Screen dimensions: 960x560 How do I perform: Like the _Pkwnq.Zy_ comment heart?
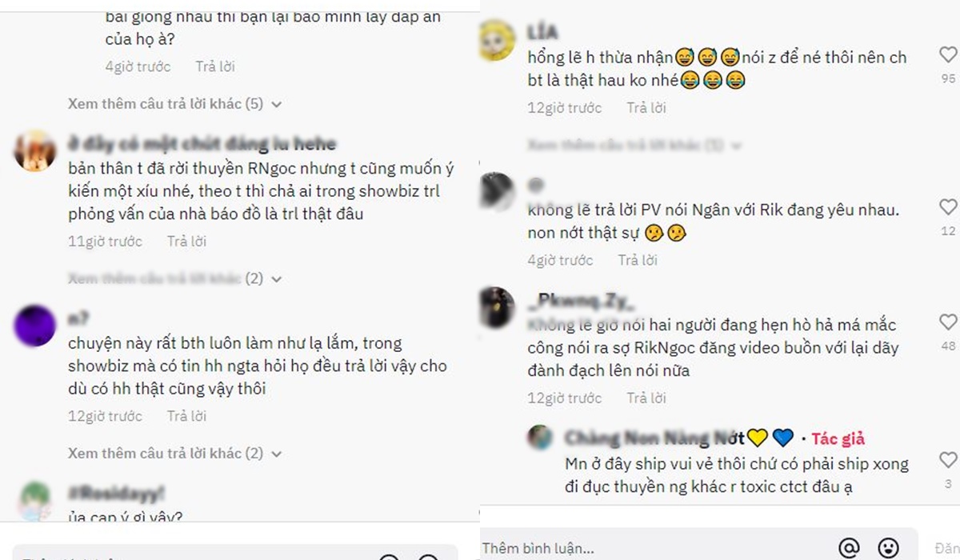(948, 322)
